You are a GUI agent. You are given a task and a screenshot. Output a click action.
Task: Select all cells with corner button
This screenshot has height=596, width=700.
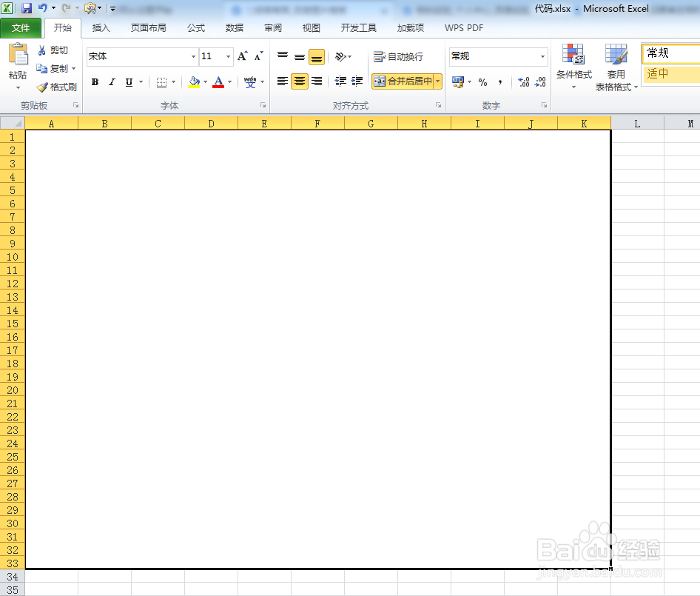[13, 123]
